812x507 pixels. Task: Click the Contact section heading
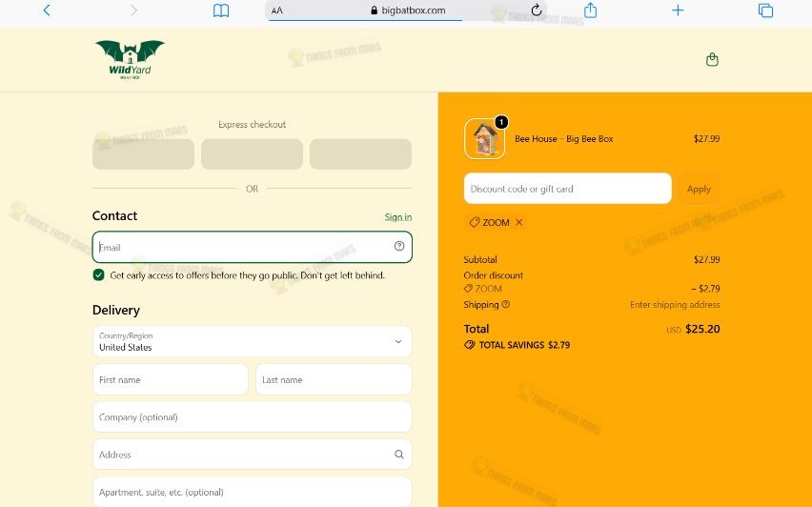[114, 216]
